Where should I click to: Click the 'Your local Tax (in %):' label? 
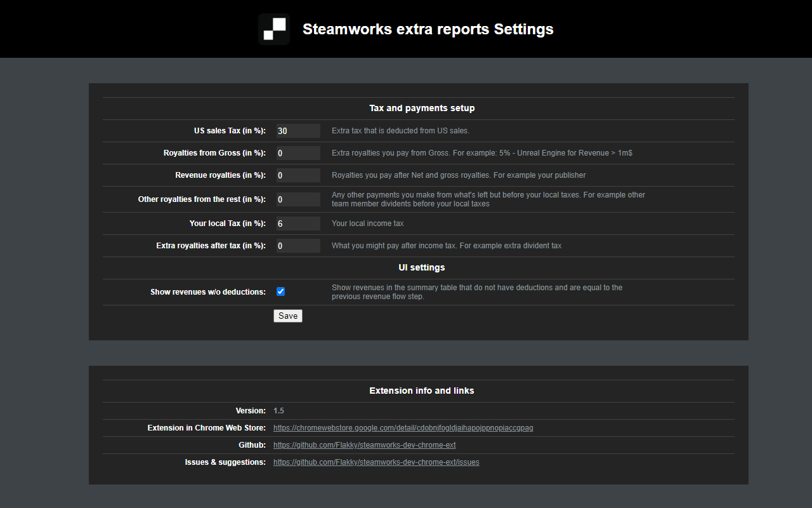[x=228, y=224]
